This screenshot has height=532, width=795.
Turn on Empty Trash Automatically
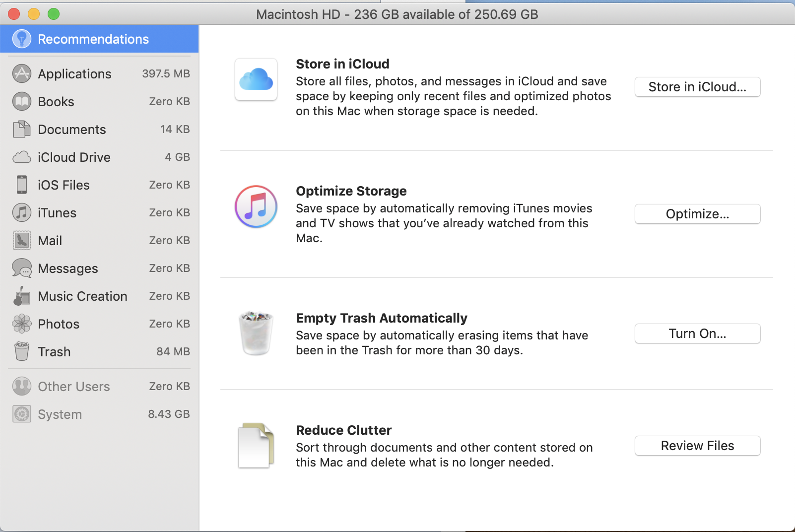coord(697,333)
